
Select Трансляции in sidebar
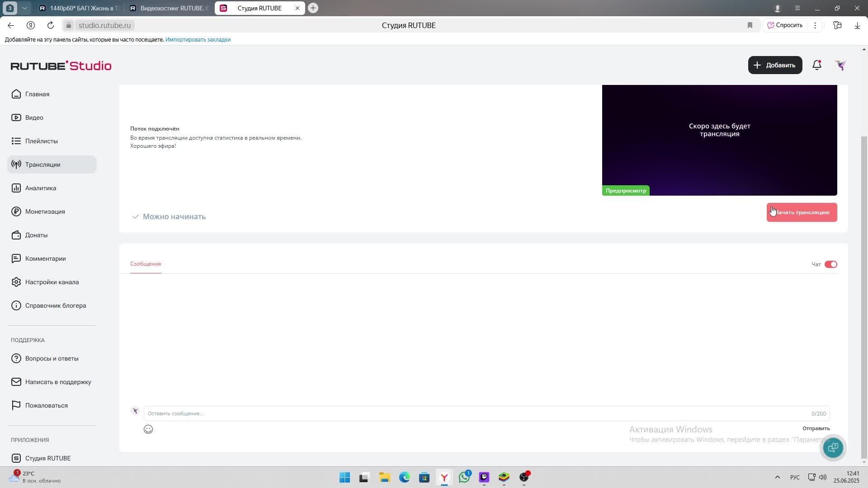pos(52,164)
